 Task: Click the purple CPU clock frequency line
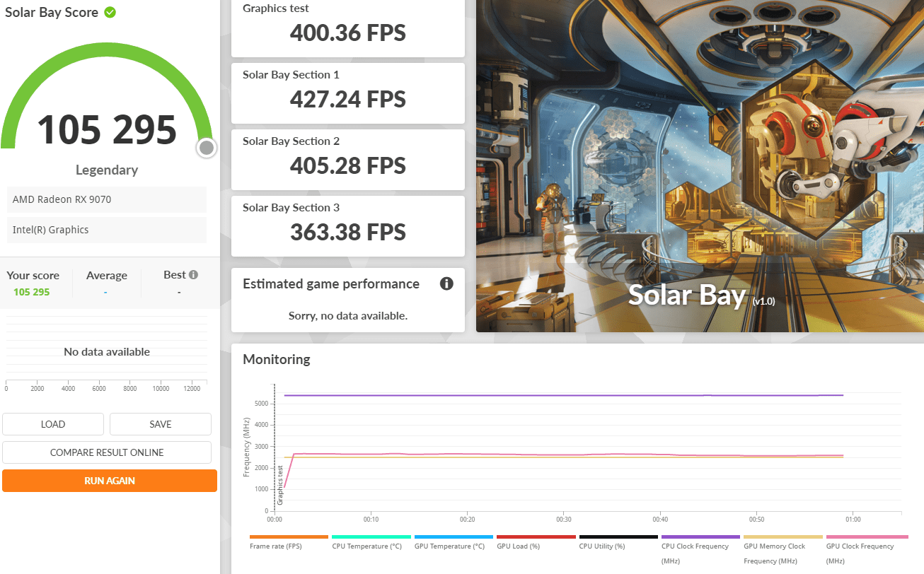[564, 395]
